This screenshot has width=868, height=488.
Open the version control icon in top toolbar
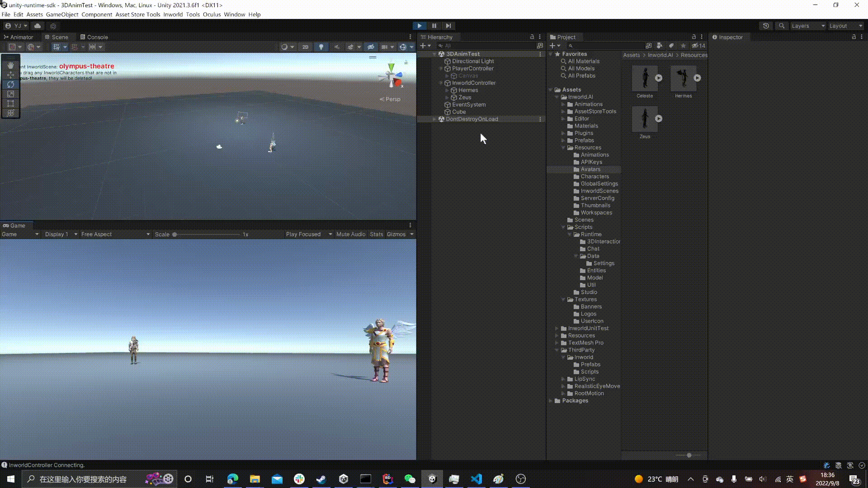point(53,26)
